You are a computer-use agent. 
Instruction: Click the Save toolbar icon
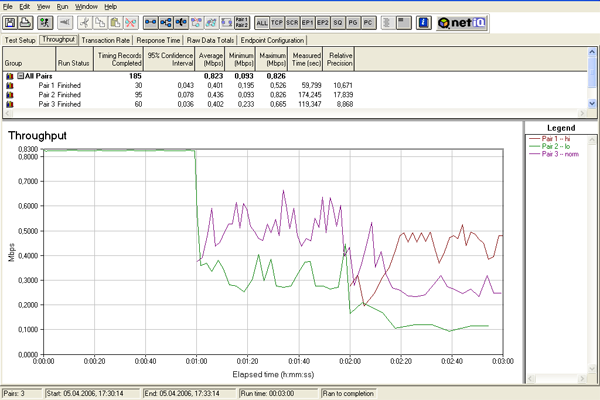[x=10, y=23]
